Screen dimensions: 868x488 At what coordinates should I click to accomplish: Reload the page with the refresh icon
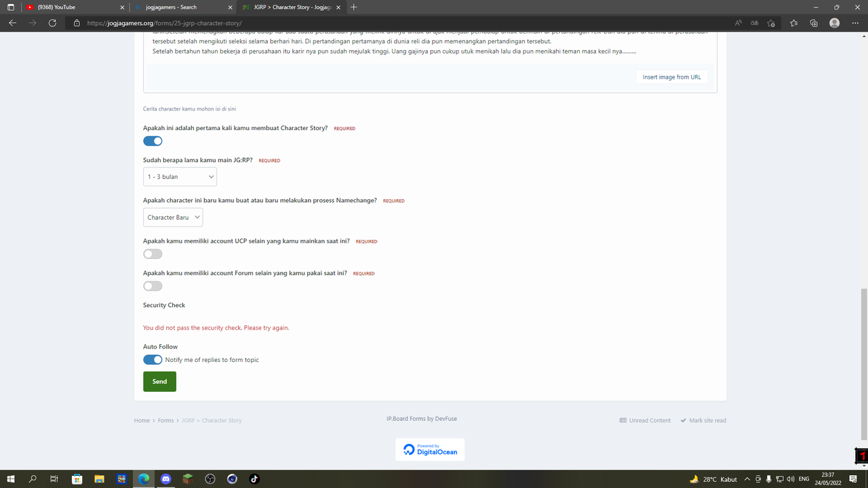point(52,22)
